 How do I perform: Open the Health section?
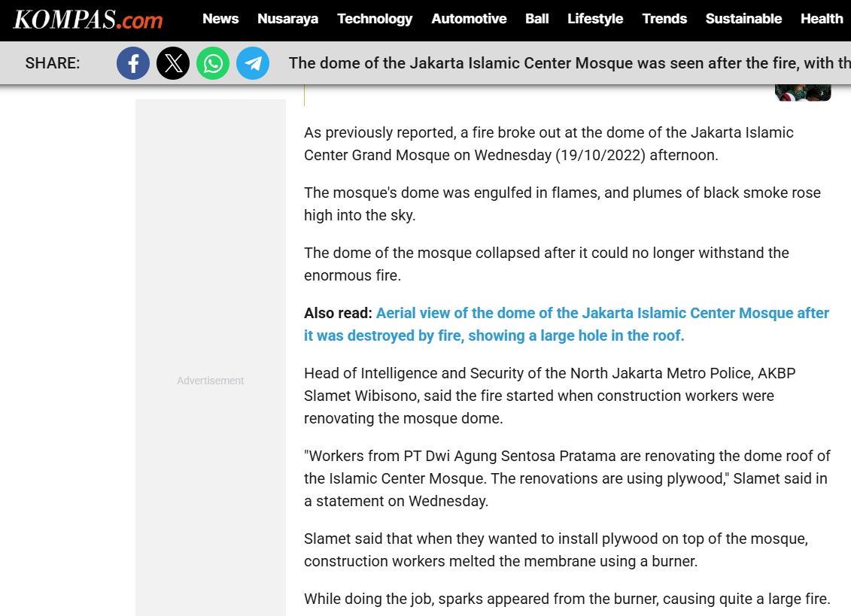pyautogui.click(x=822, y=19)
